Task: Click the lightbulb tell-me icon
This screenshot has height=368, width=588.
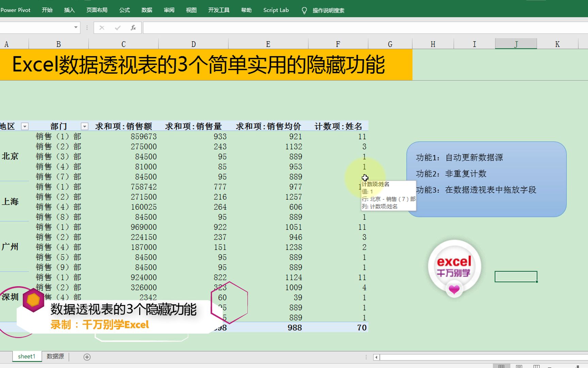Action: 304,11
